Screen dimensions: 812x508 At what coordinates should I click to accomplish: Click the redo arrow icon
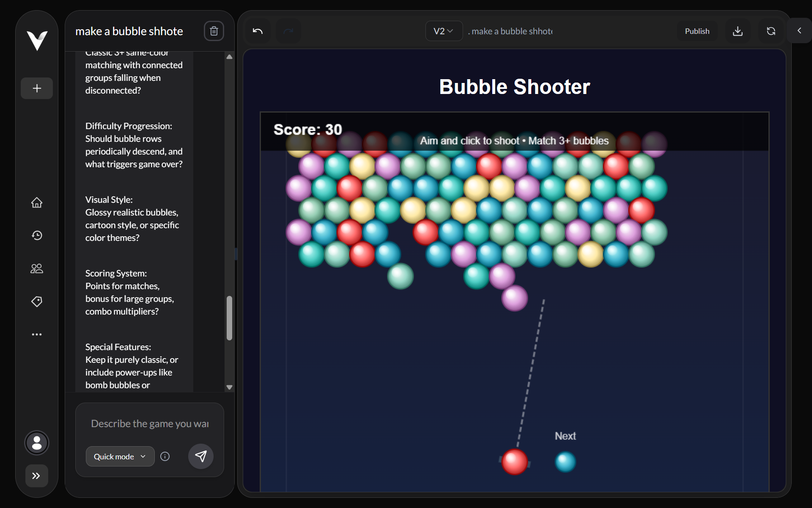pyautogui.click(x=288, y=31)
